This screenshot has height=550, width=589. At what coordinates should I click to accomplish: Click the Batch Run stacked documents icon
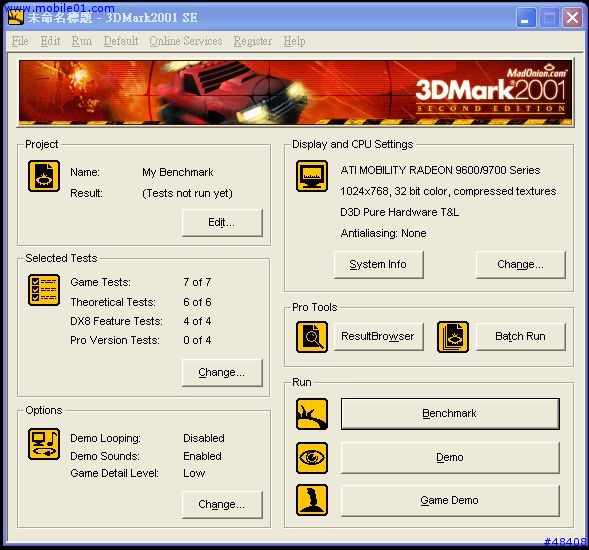453,337
